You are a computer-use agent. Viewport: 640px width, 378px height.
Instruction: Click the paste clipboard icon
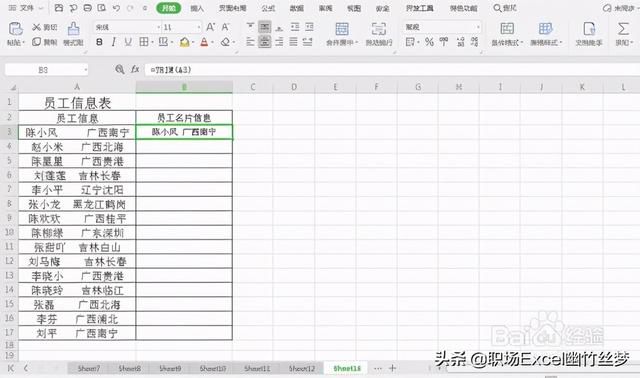[16, 29]
